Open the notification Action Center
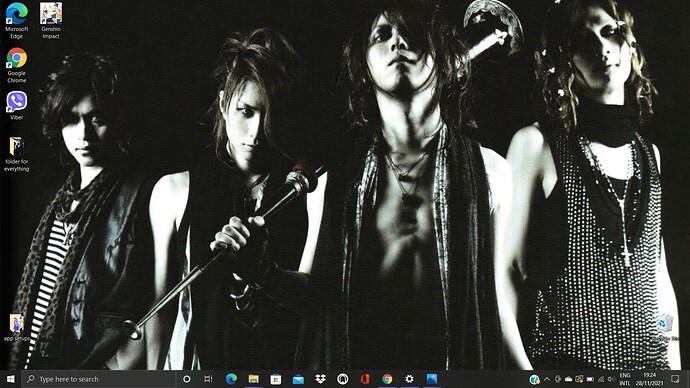Image resolution: width=690 pixels, height=388 pixels. (x=675, y=379)
